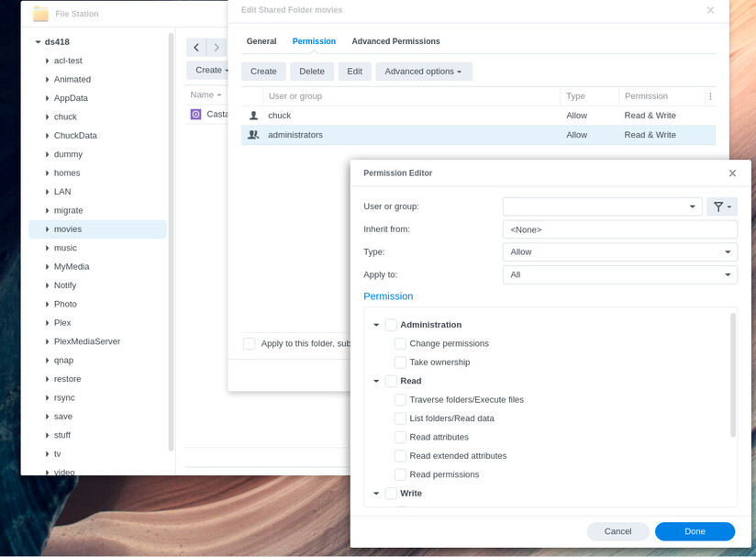
Task: Sort by the Name column header
Action: (x=206, y=95)
